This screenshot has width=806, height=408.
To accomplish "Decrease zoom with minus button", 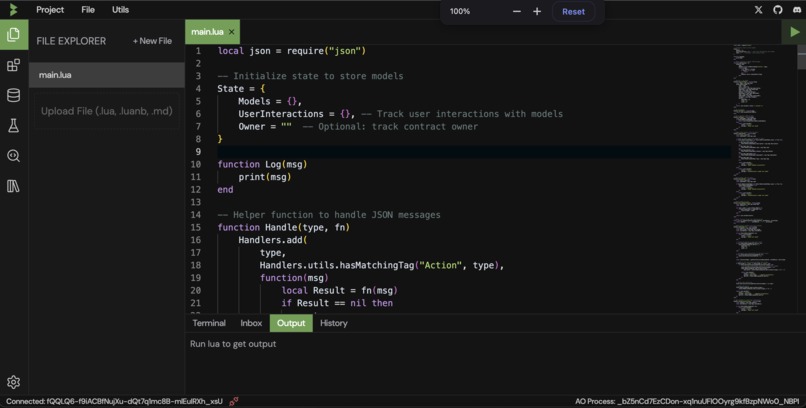I will click(517, 11).
